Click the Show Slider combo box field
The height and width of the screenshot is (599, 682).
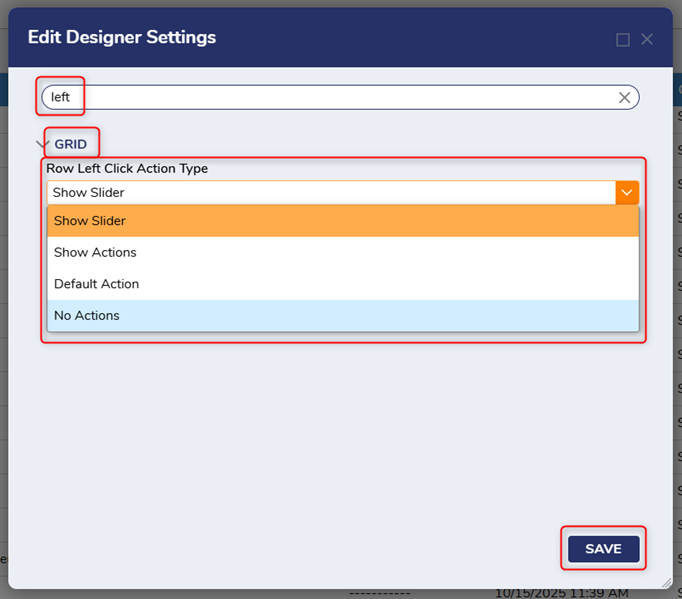point(330,192)
